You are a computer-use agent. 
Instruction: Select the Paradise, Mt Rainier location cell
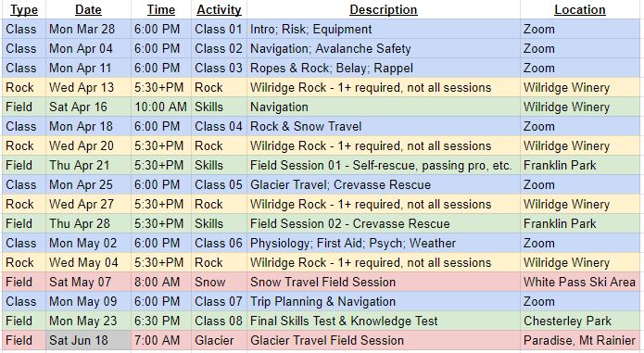(x=580, y=341)
